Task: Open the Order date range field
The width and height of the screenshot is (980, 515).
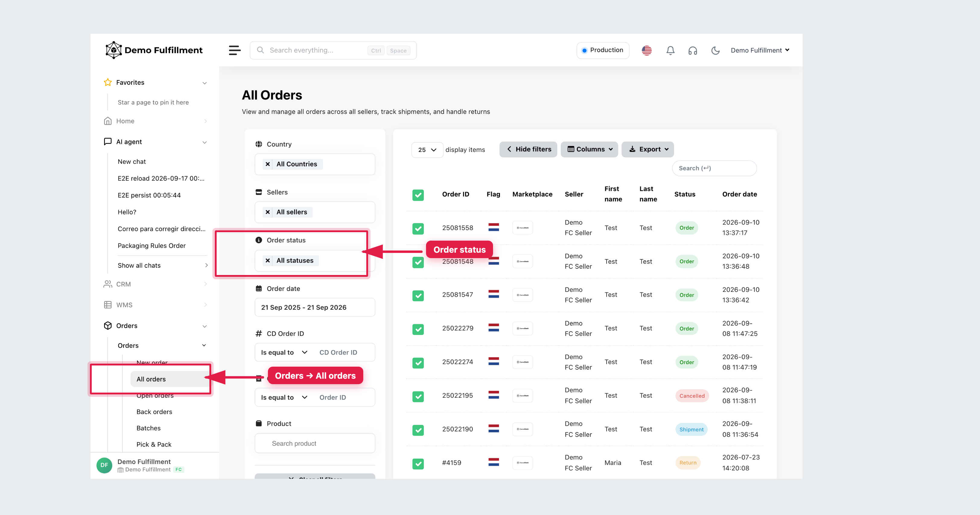Action: pos(315,307)
